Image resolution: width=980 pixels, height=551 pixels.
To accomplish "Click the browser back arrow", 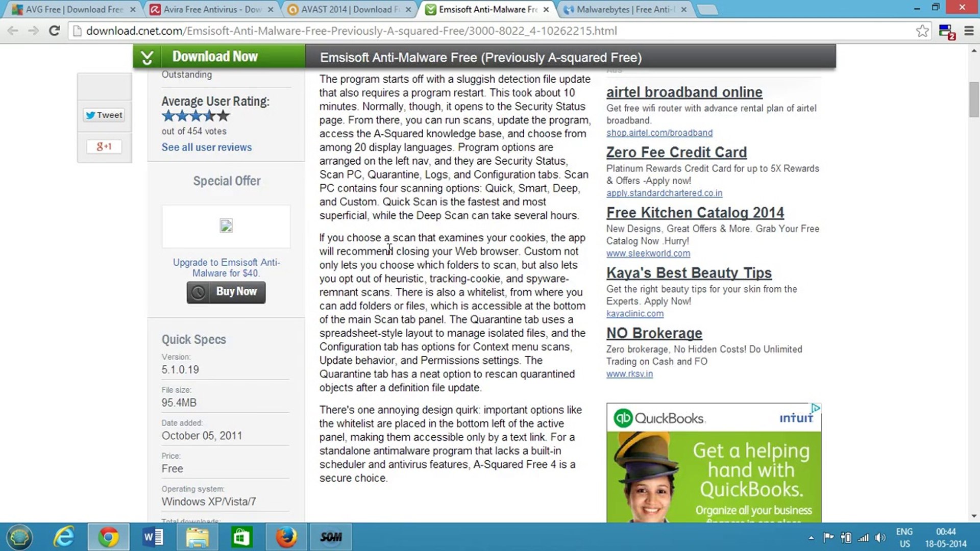I will point(13,31).
